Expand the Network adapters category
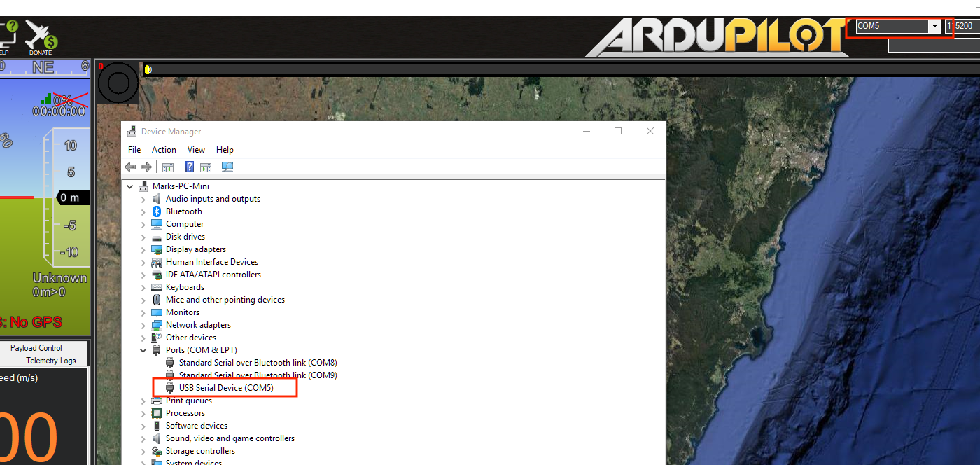Image resolution: width=980 pixels, height=465 pixels. click(143, 325)
